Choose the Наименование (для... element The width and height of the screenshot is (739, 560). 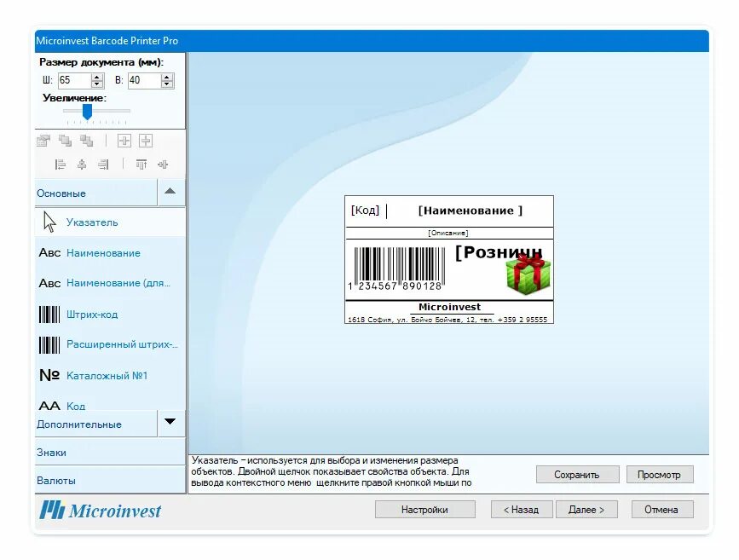tap(110, 283)
